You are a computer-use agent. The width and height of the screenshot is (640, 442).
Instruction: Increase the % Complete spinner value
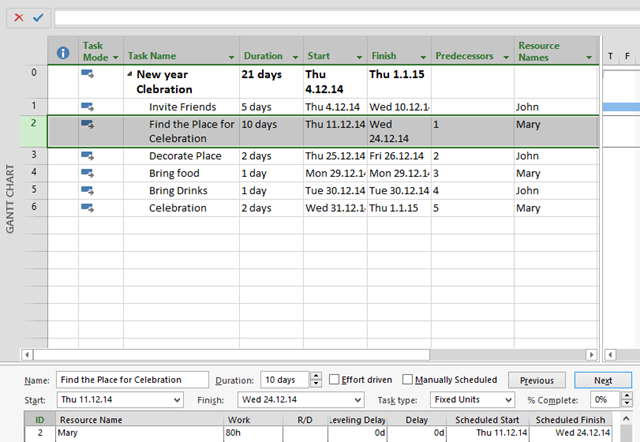pyautogui.click(x=626, y=395)
